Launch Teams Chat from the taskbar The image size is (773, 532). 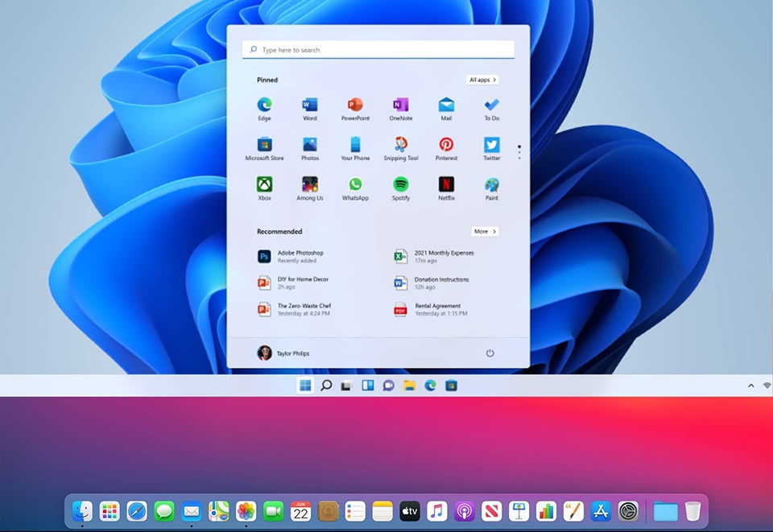[x=388, y=386]
